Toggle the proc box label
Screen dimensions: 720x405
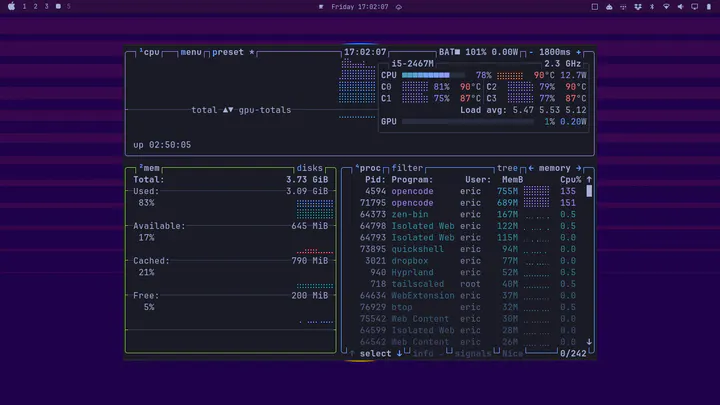pyautogui.click(x=368, y=168)
